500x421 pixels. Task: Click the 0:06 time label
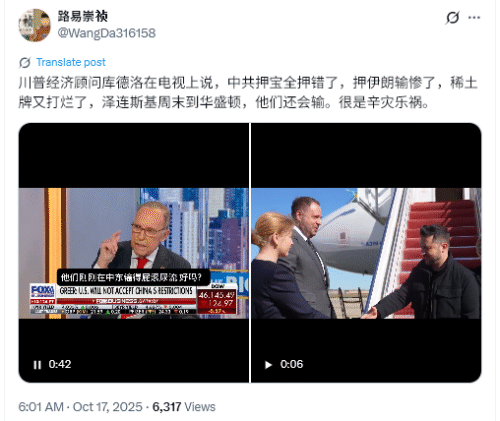coord(292,364)
